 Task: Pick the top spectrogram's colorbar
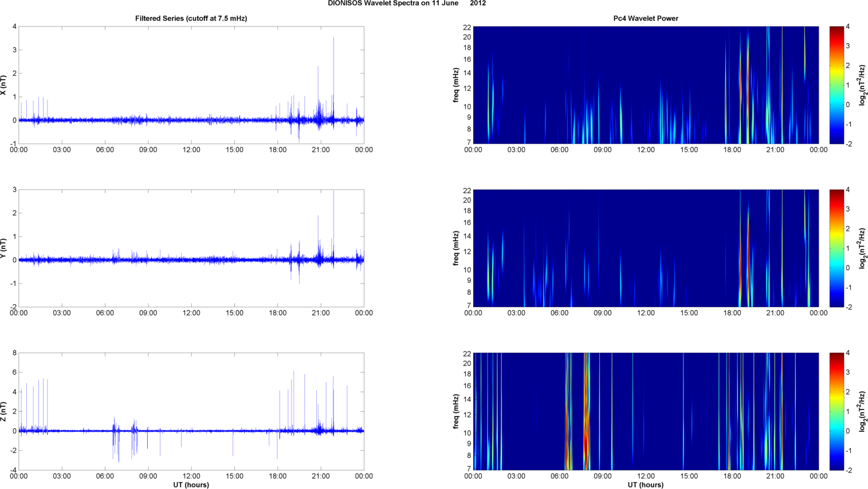click(836, 85)
